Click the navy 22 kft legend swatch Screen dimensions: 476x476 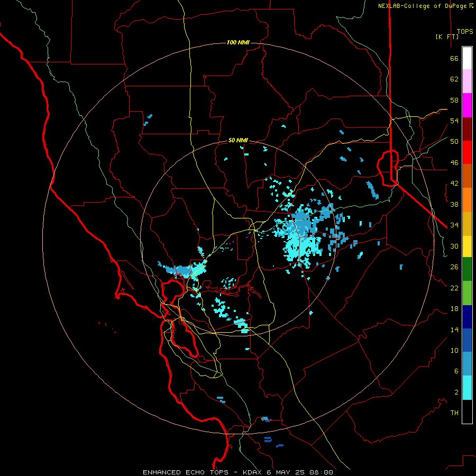click(x=467, y=317)
